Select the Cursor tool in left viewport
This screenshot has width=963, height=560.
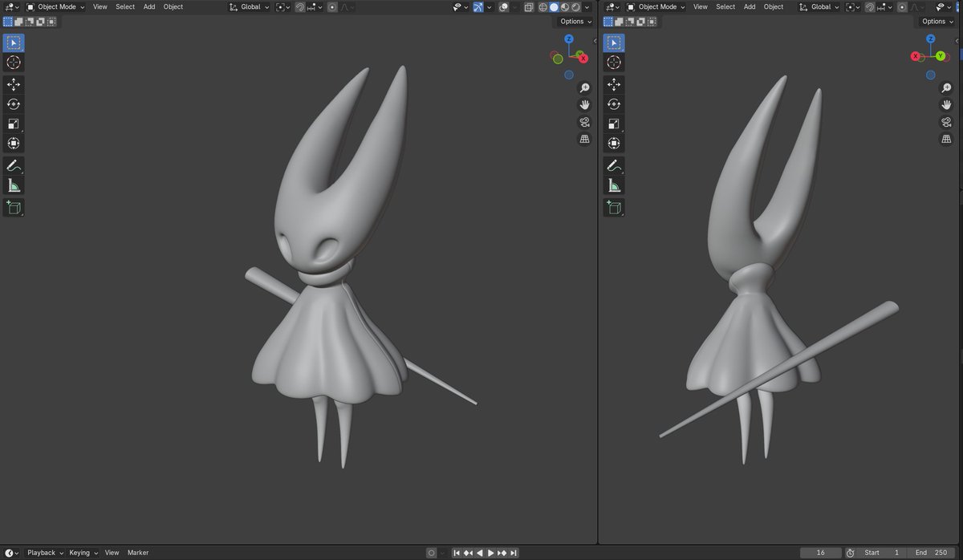click(14, 63)
